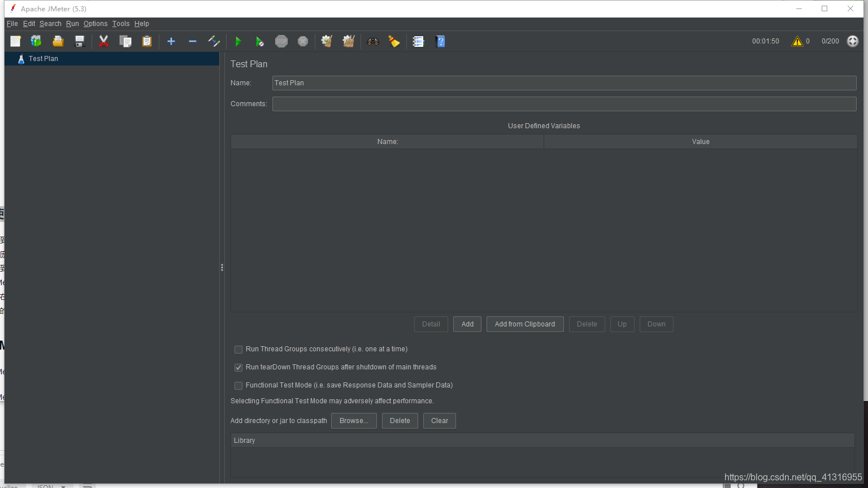The width and height of the screenshot is (868, 488).
Task: Click the Value column header
Action: click(x=701, y=142)
